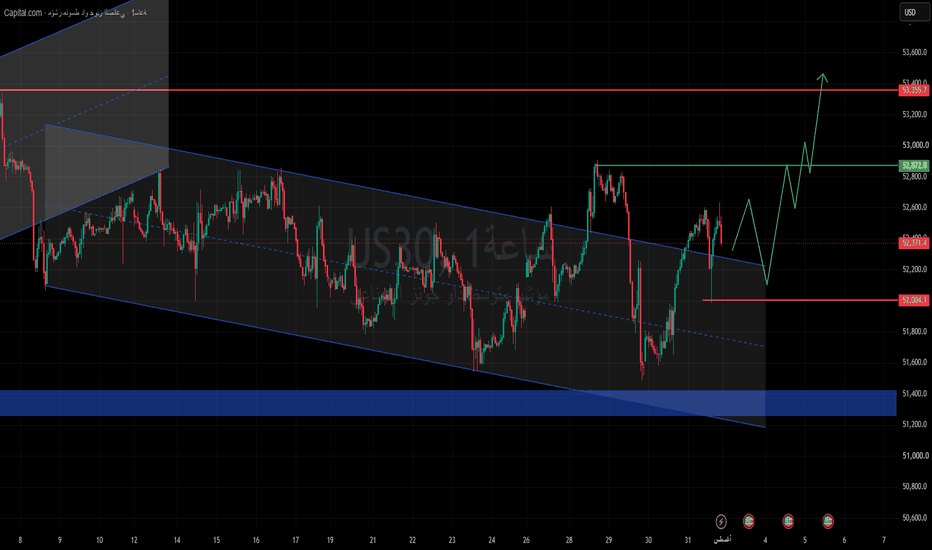
Task: Click date 7 on the time axis
Action: click(884, 540)
